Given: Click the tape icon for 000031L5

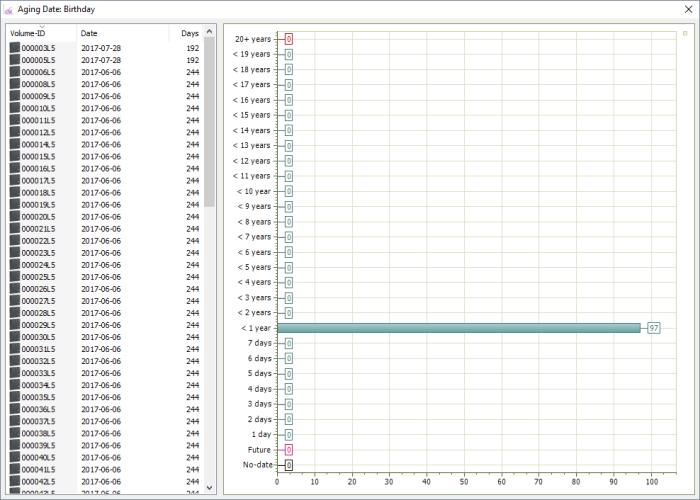Looking at the screenshot, I should [x=15, y=349].
